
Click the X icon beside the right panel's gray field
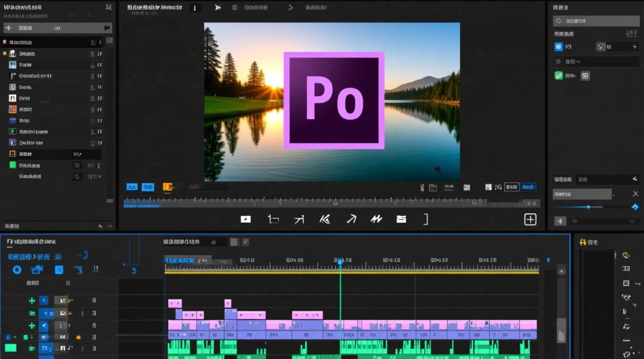coord(635,194)
